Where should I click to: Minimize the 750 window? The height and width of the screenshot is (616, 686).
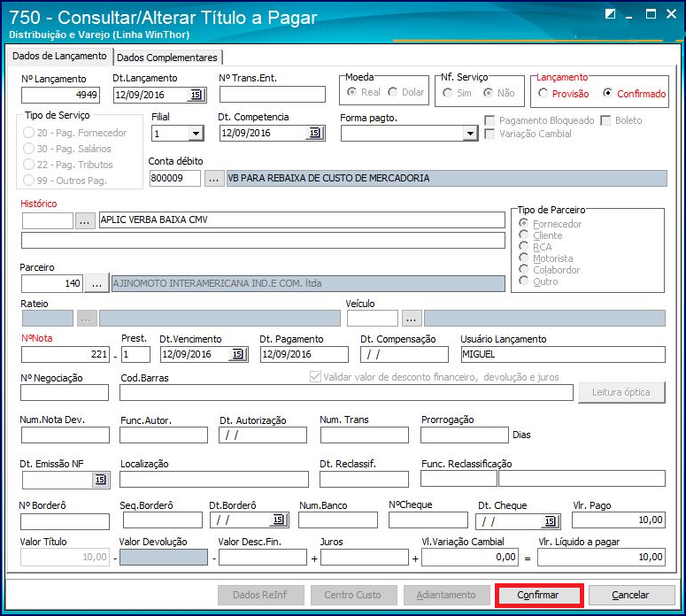629,15
